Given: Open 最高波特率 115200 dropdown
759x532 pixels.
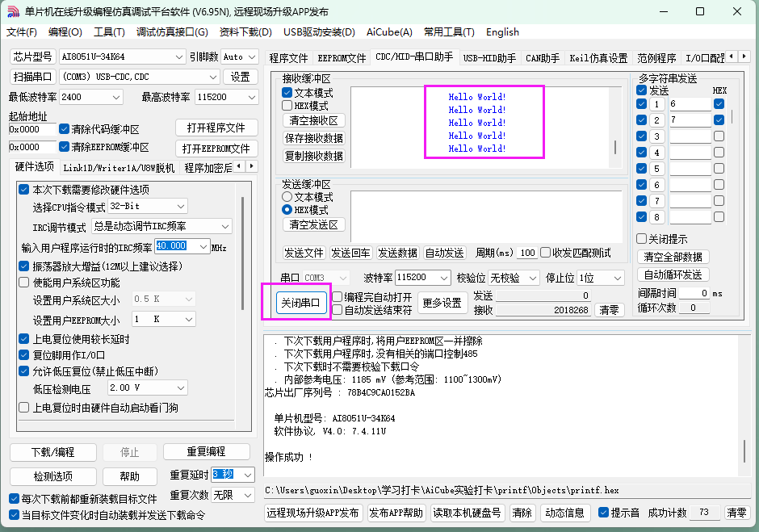Looking at the screenshot, I should click(x=226, y=97).
